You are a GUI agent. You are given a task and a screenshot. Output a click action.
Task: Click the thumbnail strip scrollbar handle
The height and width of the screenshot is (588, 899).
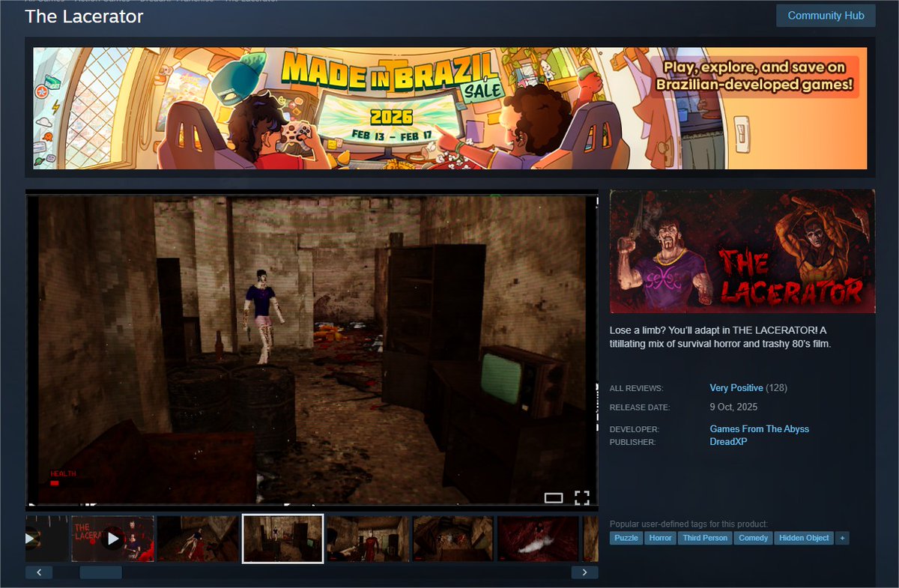[x=100, y=572]
